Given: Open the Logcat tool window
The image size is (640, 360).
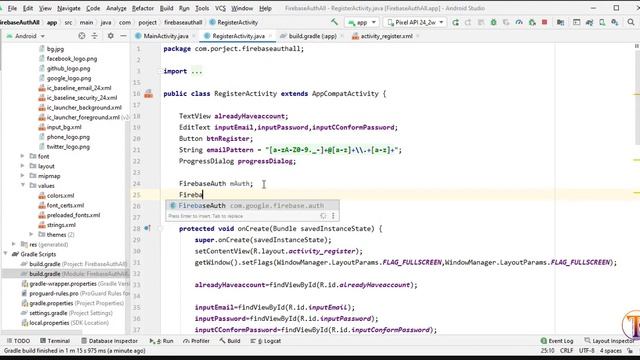Looking at the screenshot, I should coord(266,341).
